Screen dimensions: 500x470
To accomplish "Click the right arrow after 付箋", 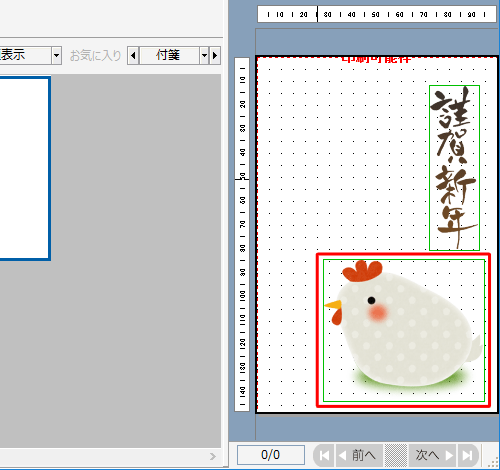I will pyautogui.click(x=215, y=55).
